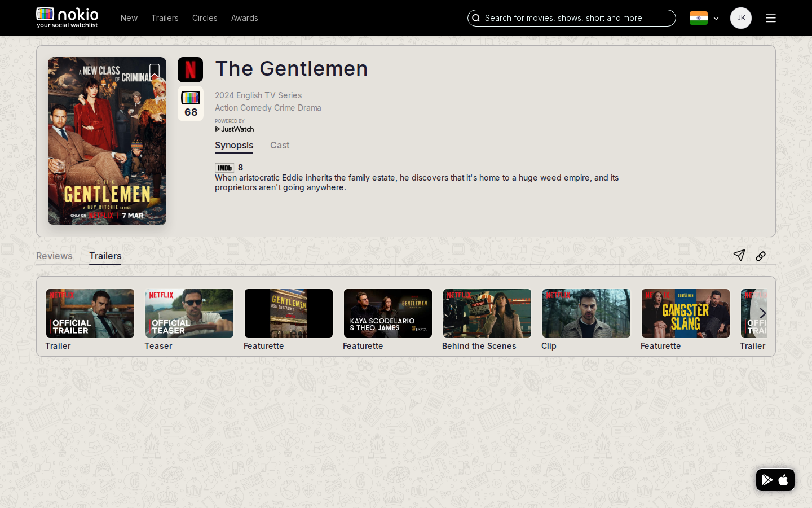
Task: Open the JK profile avatar
Action: coord(741,18)
